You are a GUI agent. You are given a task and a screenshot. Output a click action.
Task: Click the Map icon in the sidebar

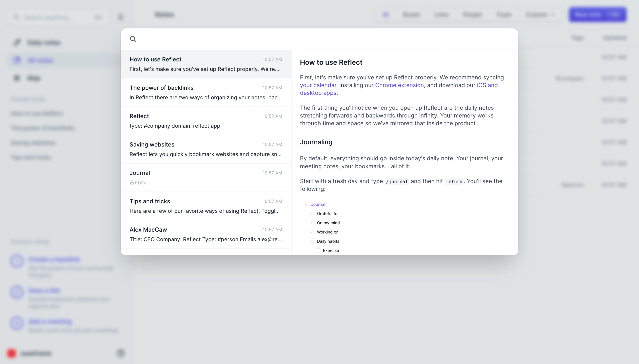pyautogui.click(x=17, y=78)
